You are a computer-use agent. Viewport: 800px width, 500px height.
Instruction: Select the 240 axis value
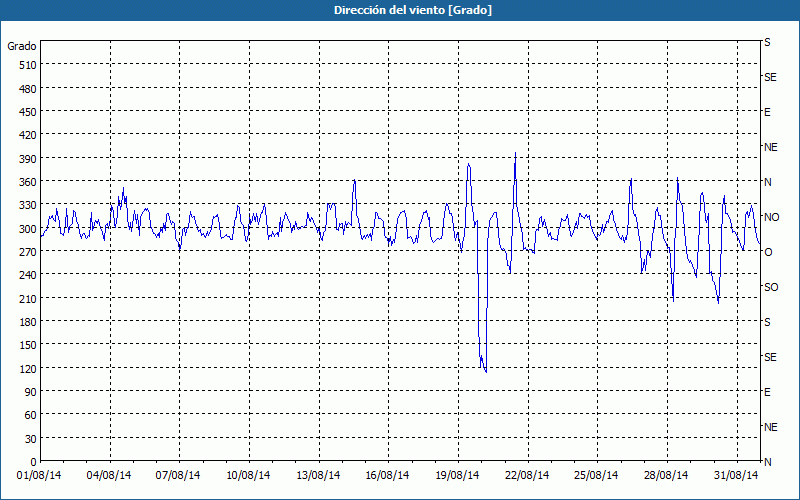29,275
